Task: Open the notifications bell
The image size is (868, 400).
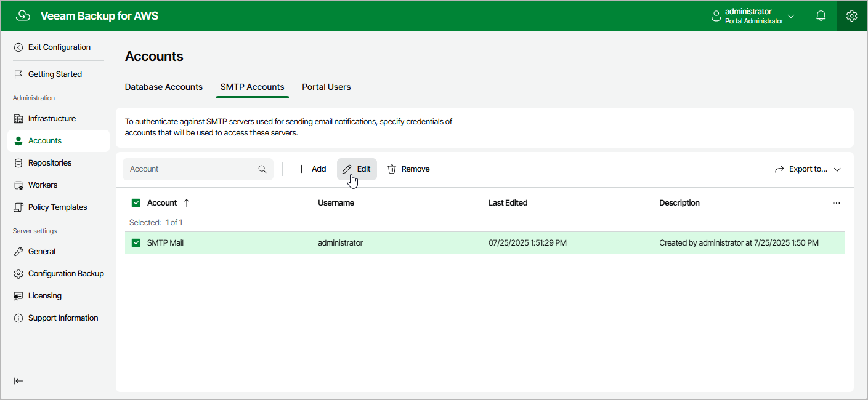Action: [x=821, y=16]
